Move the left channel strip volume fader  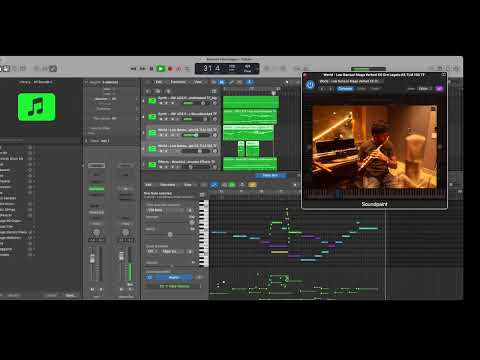click(92, 259)
